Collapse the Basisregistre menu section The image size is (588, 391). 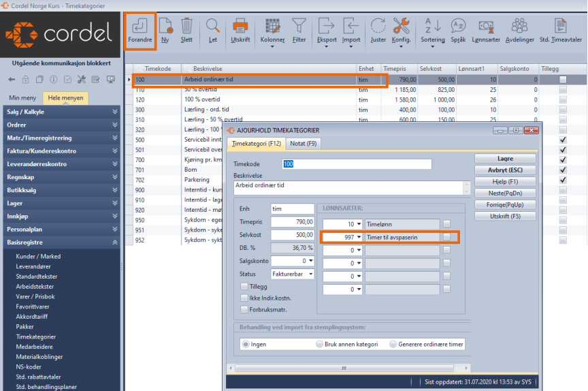[61, 243]
